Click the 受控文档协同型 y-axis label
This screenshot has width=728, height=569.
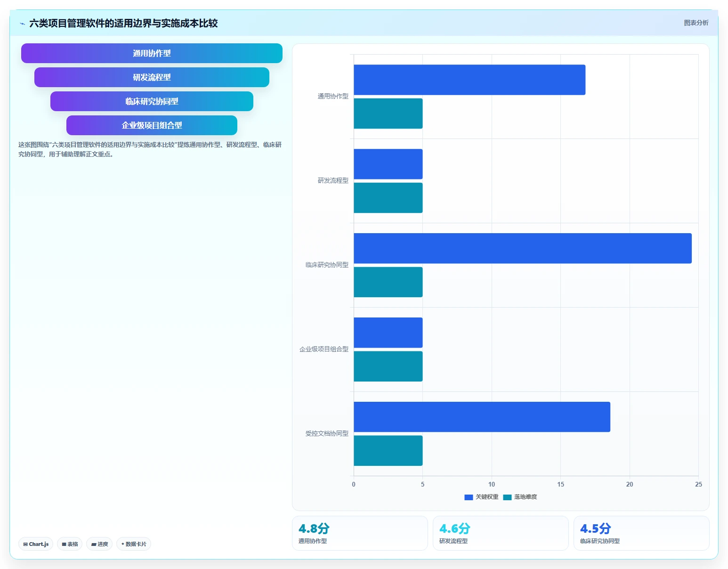click(x=327, y=433)
